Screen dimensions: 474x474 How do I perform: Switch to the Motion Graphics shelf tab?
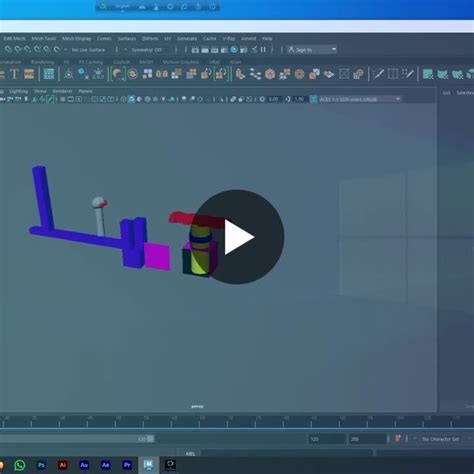click(x=181, y=62)
